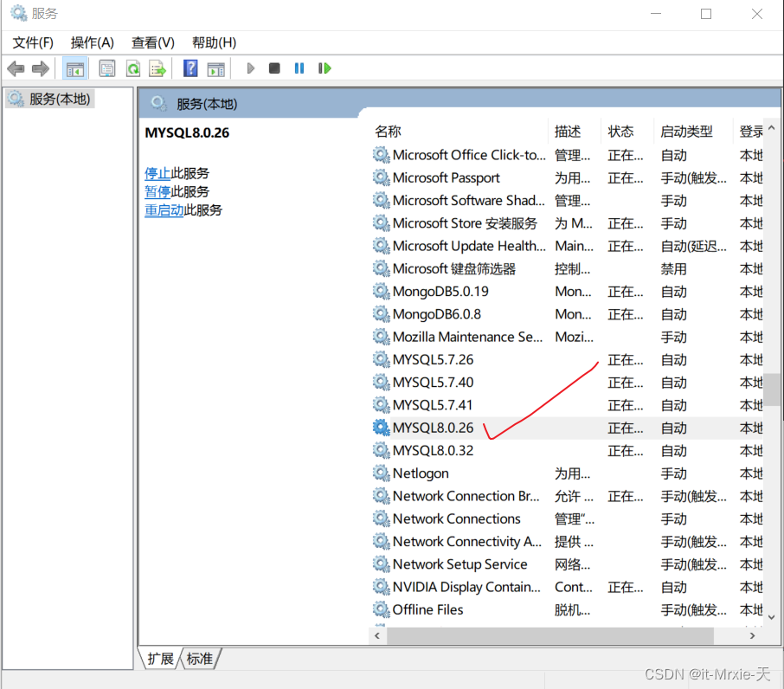Sort by the 状态 column header
784x689 pixels.
click(x=620, y=132)
